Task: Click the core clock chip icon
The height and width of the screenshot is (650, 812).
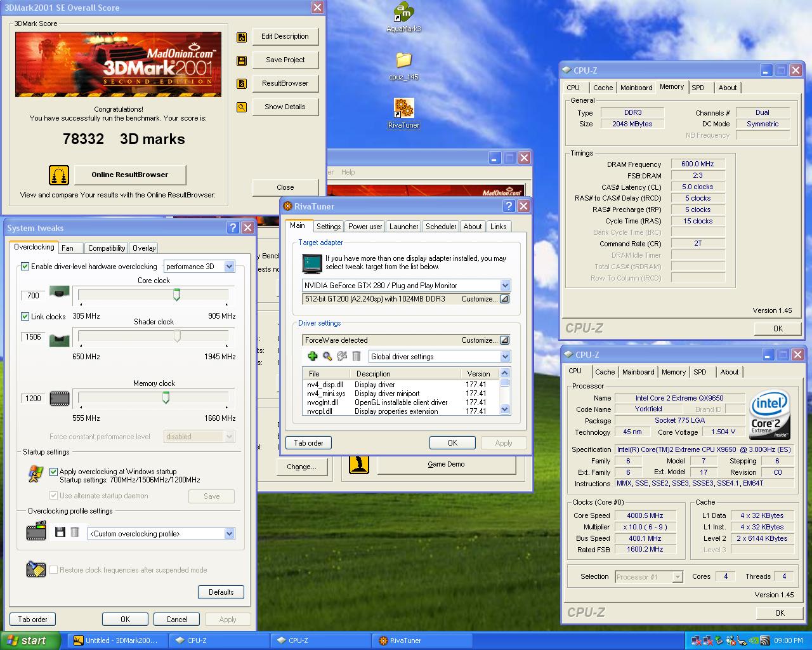Action: tap(59, 294)
